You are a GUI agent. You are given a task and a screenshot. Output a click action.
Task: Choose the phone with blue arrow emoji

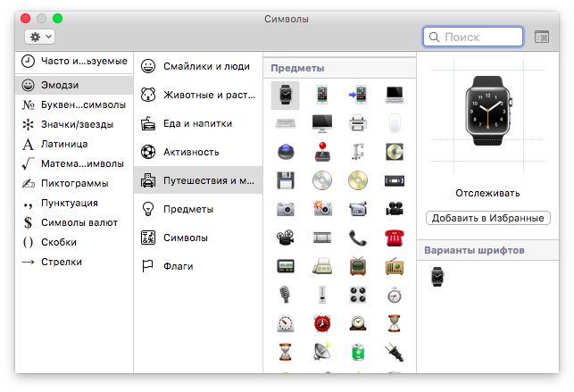point(358,95)
